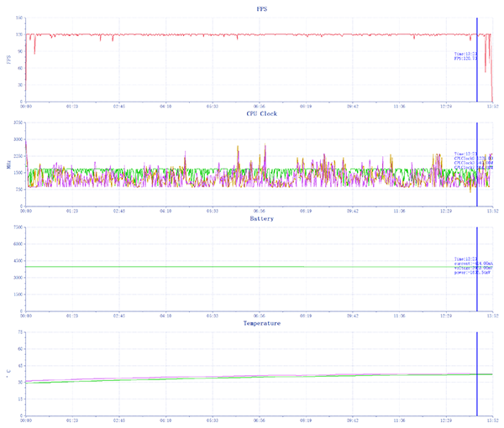The width and height of the screenshot is (504, 428).
Task: Click the 00:00 start label under Temperature chart
Action: click(x=26, y=421)
